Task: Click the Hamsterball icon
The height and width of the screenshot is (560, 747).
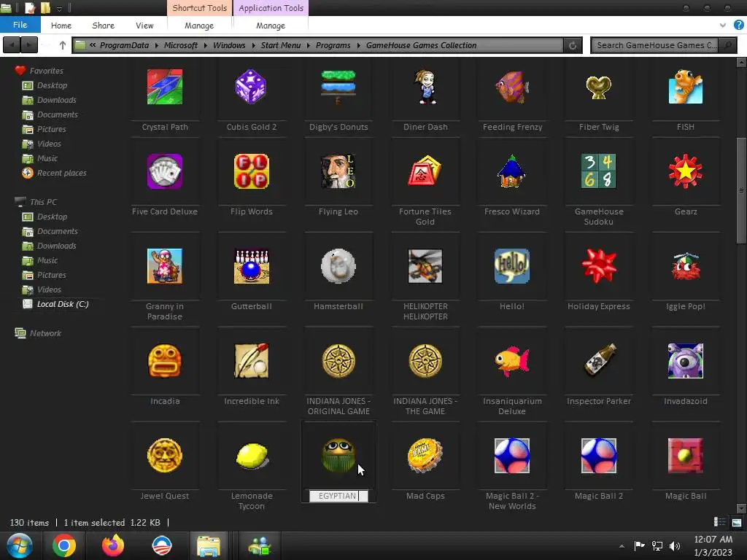Action: [338, 266]
